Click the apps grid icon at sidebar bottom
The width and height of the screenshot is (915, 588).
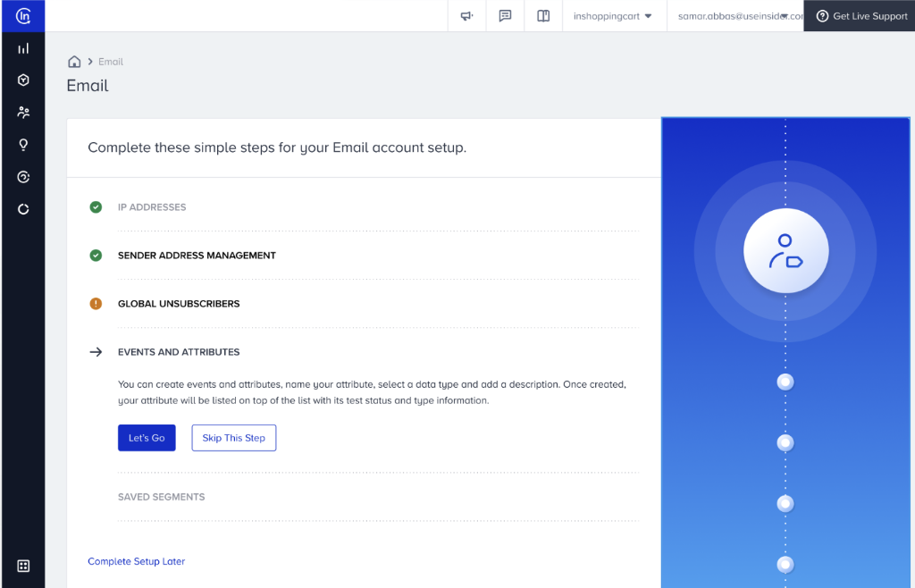pos(22,566)
